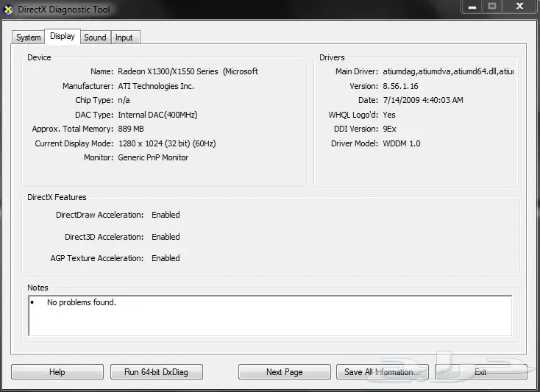The width and height of the screenshot is (540, 392).
Task: Click the 'Current Display Mode:' label
Action: (x=74, y=143)
